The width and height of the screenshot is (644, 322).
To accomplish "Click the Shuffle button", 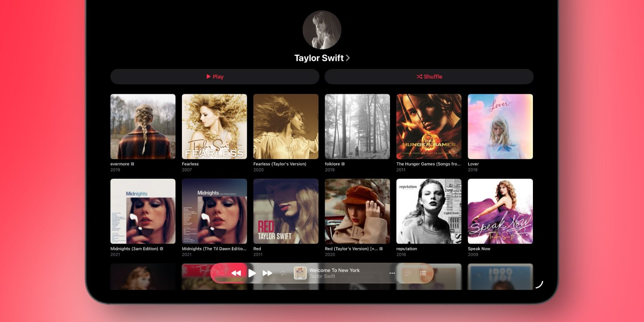I will 429,76.
